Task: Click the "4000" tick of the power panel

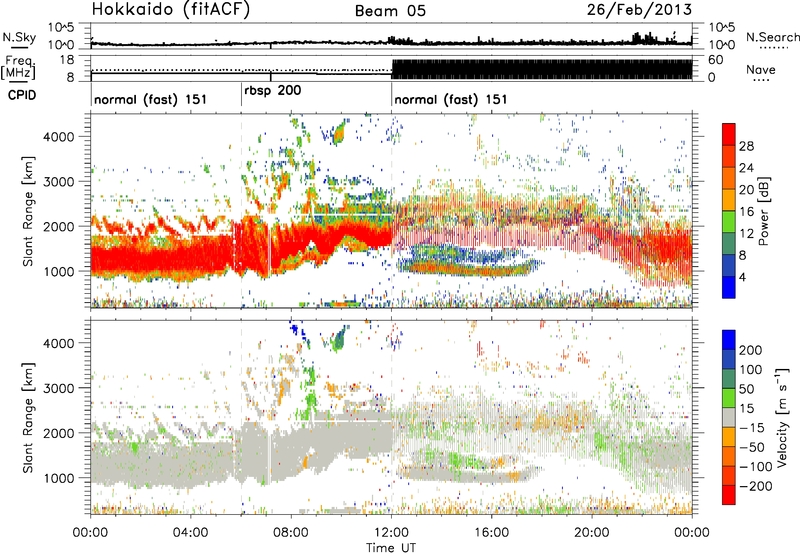Action: (x=59, y=137)
